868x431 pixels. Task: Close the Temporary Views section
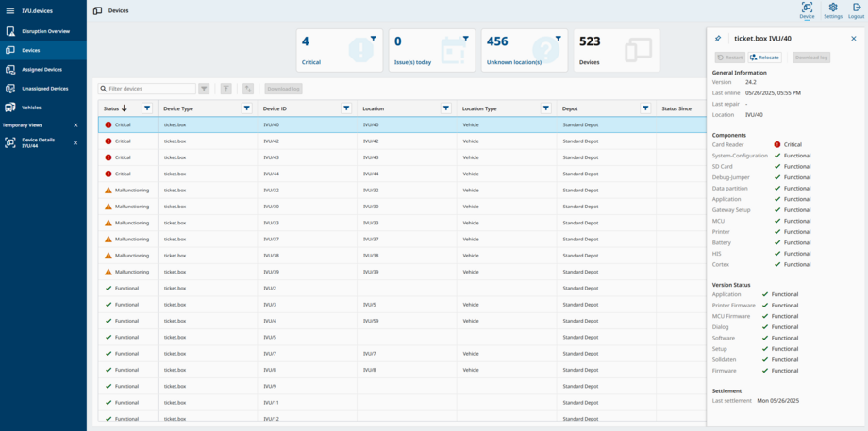coord(76,125)
